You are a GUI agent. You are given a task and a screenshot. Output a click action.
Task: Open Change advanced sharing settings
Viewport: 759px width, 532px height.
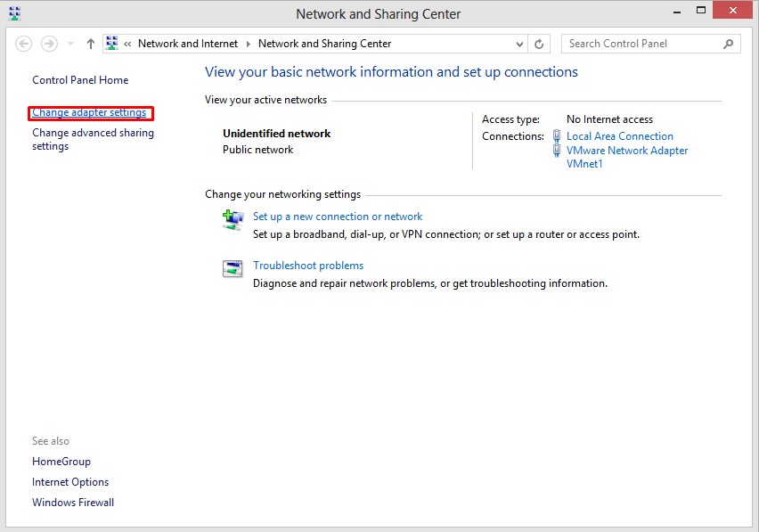pyautogui.click(x=93, y=139)
